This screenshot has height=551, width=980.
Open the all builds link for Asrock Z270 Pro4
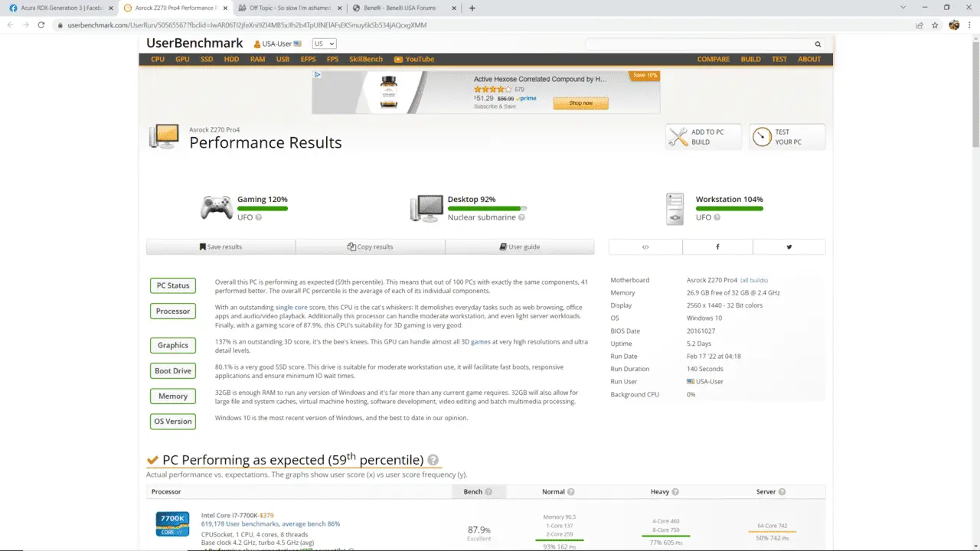[x=754, y=279]
